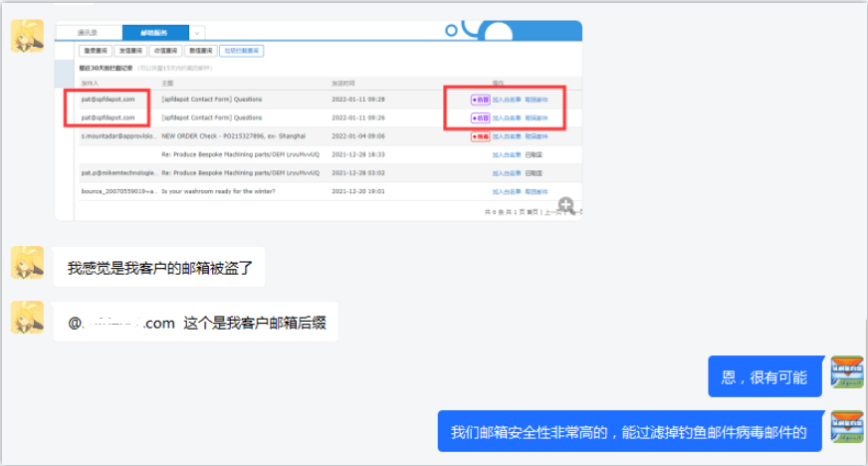Click the 发信查询 button
Screen dimensions: 868x466
pos(130,50)
